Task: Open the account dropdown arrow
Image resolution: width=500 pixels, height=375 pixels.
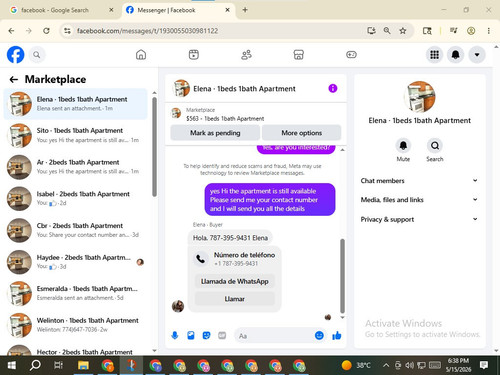Action: click(477, 55)
